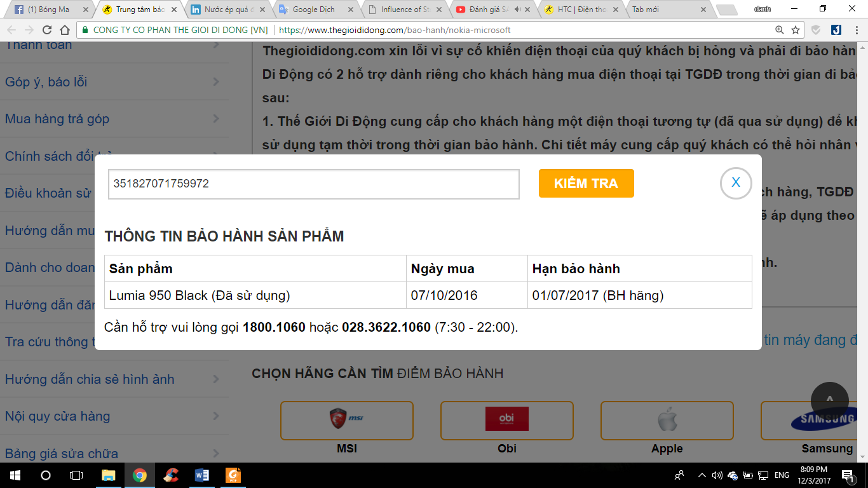Select the Obi brand logo
This screenshot has width=868, height=488.
(x=506, y=420)
